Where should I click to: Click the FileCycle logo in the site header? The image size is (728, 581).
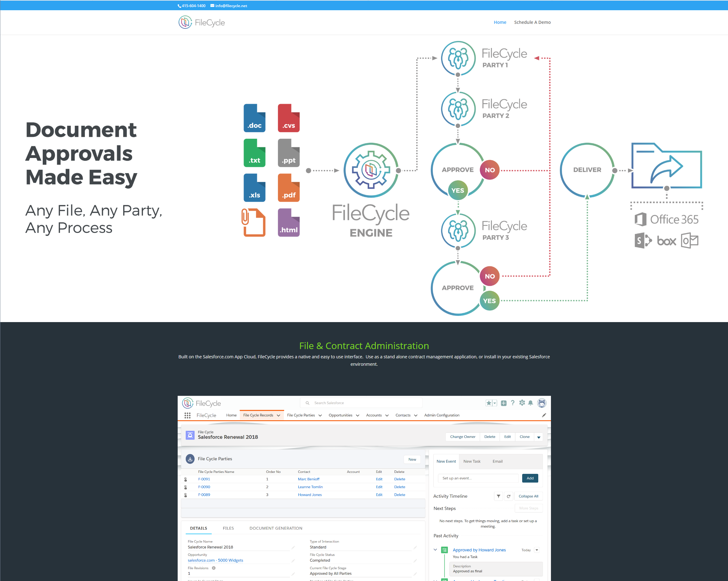(201, 22)
